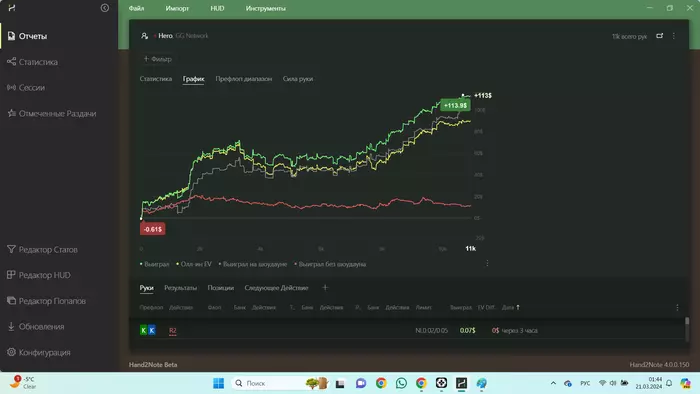Click 11k всего рук hand count

click(x=629, y=37)
